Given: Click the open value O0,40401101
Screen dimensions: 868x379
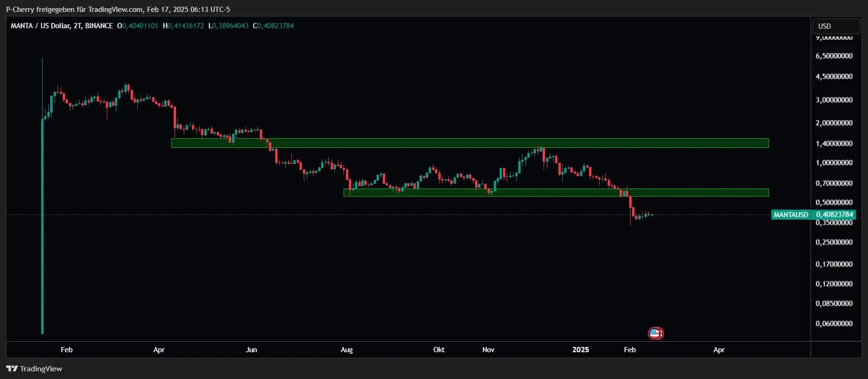Looking at the screenshot, I should click(138, 26).
